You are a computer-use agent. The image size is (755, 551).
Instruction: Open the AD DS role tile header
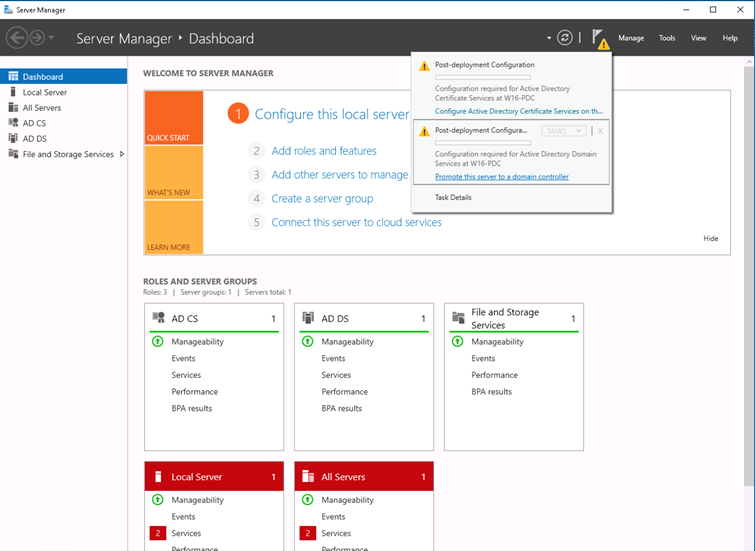click(364, 318)
